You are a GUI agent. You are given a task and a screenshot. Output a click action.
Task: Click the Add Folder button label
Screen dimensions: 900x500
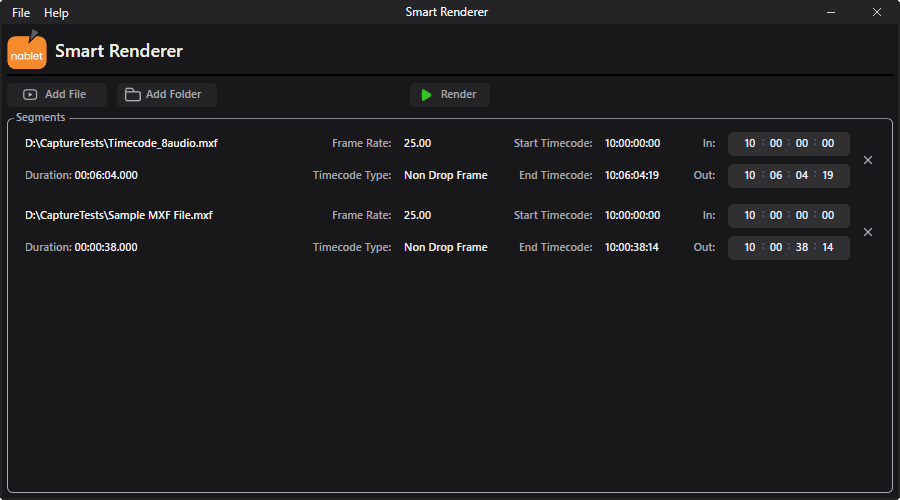coord(173,94)
